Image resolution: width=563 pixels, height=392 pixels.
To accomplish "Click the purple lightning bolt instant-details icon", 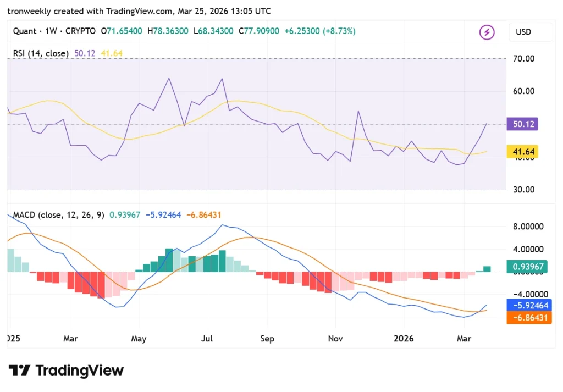I will (487, 32).
